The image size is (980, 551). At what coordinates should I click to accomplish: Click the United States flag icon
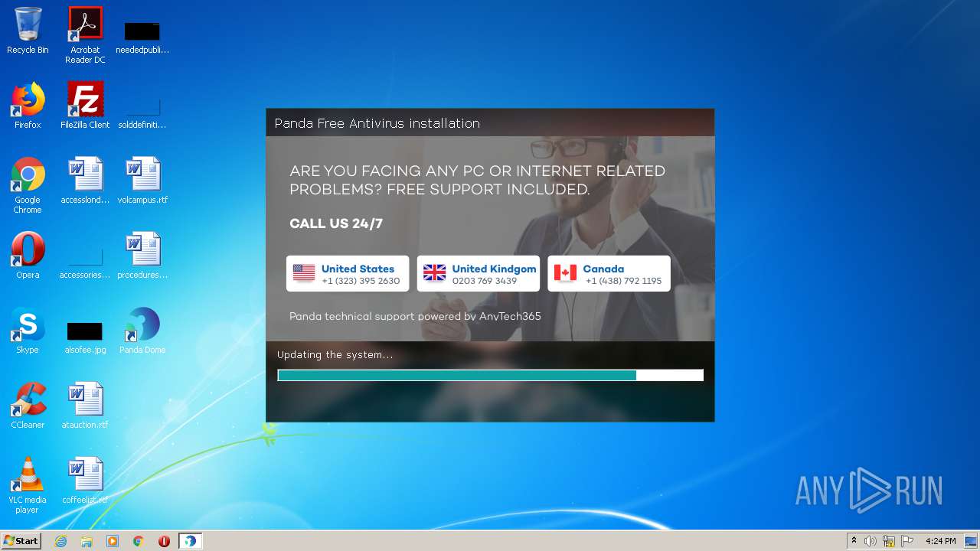coord(304,273)
